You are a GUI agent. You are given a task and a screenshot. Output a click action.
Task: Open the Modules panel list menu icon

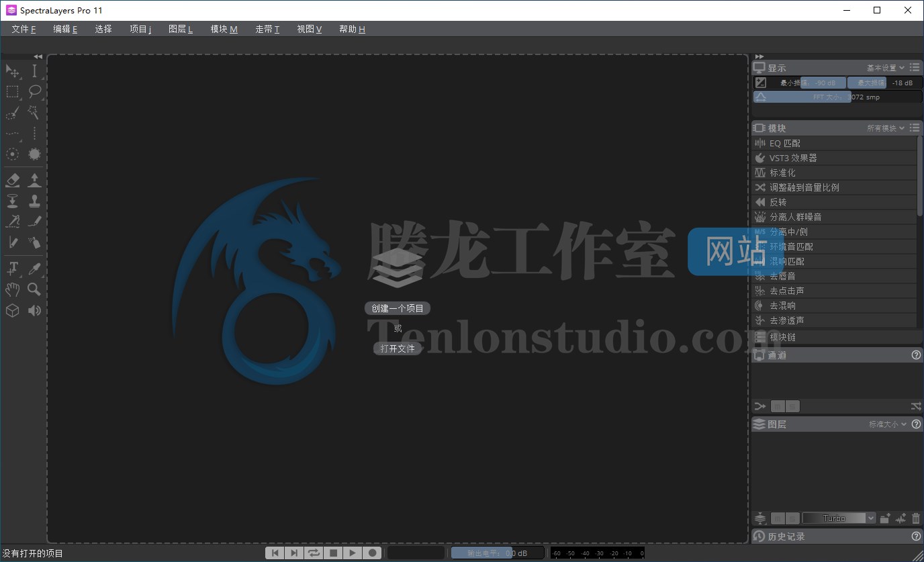click(x=915, y=128)
